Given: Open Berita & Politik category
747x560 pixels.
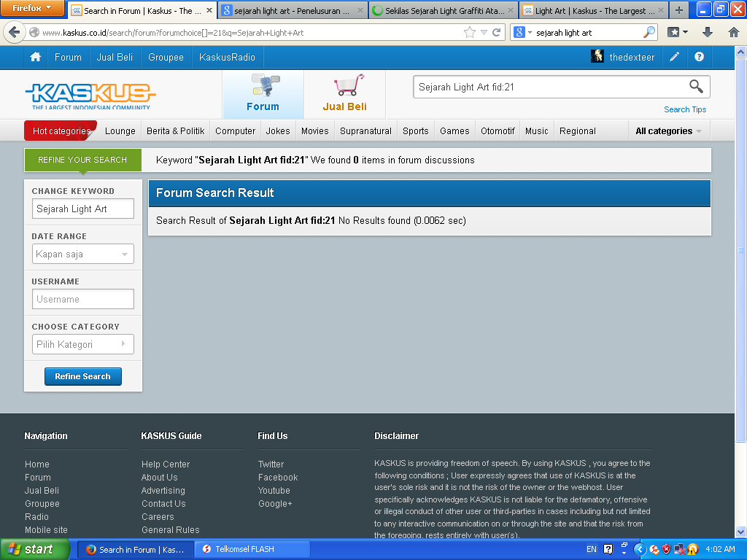Looking at the screenshot, I should click(x=175, y=131).
